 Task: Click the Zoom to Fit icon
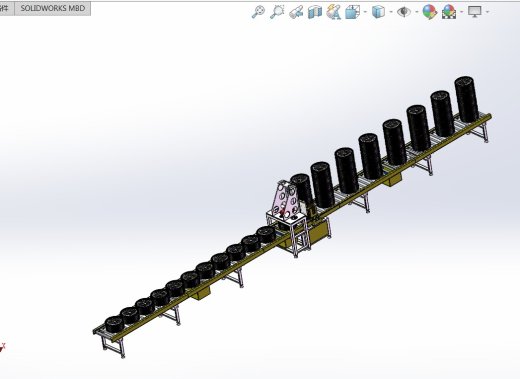(x=258, y=12)
